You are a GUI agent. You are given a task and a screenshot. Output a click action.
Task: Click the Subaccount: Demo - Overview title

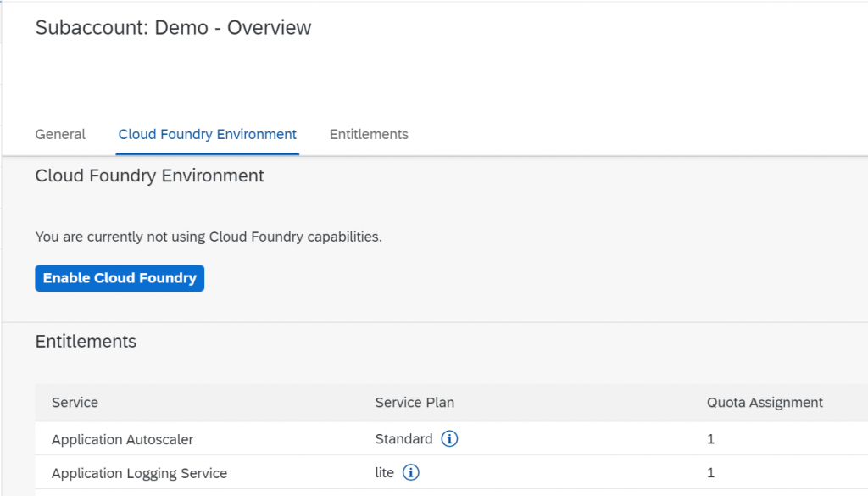coord(173,28)
